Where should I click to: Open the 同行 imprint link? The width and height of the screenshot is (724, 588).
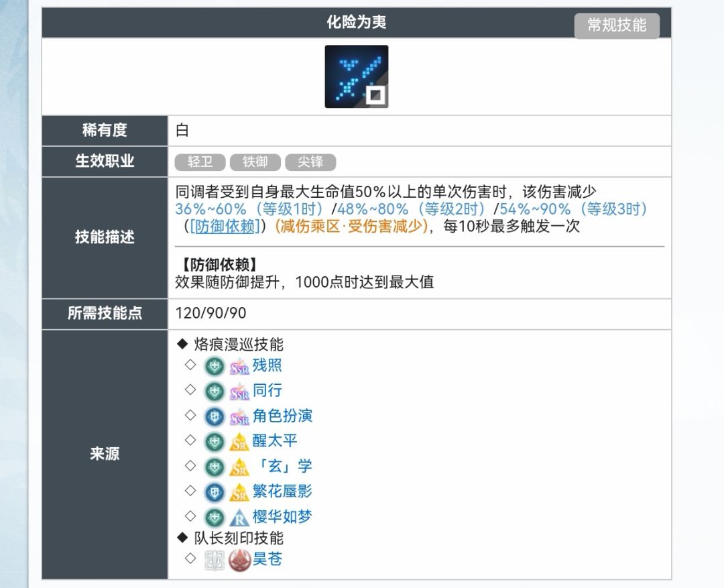click(x=267, y=390)
